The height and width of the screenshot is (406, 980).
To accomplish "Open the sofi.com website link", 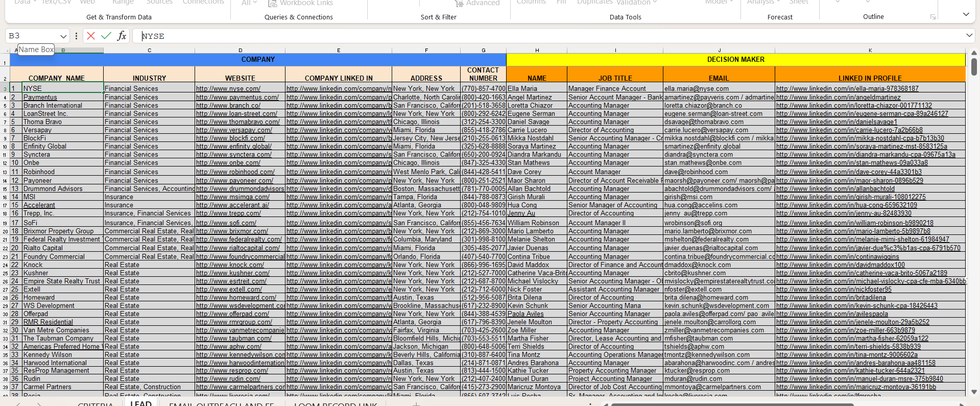I will point(226,223).
